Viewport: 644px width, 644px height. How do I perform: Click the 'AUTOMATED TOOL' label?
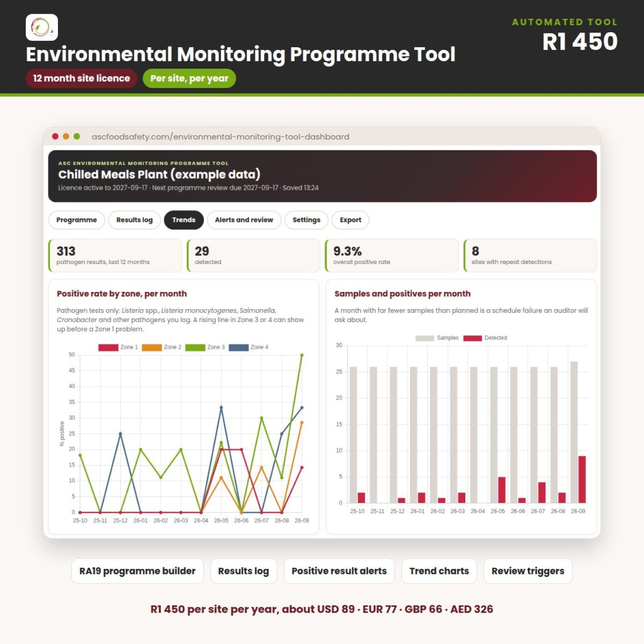click(x=565, y=22)
